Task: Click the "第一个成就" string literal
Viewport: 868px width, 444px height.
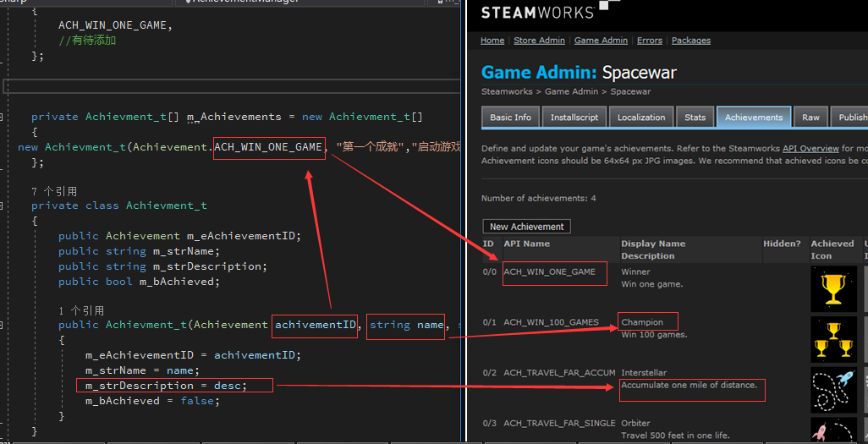Action: pyautogui.click(x=371, y=146)
